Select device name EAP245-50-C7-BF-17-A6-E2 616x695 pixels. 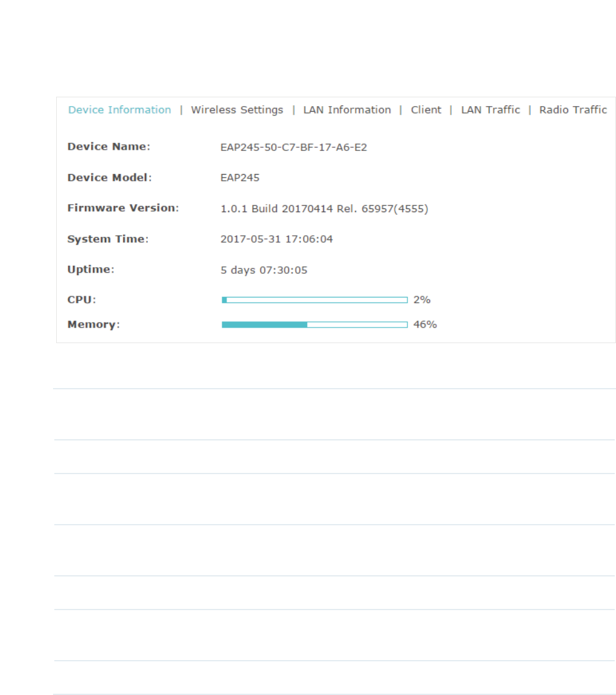(x=293, y=147)
